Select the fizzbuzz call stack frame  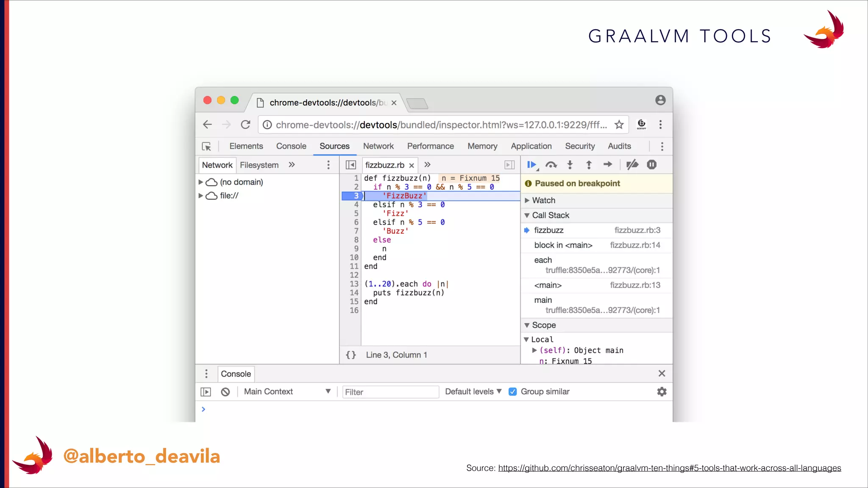597,230
